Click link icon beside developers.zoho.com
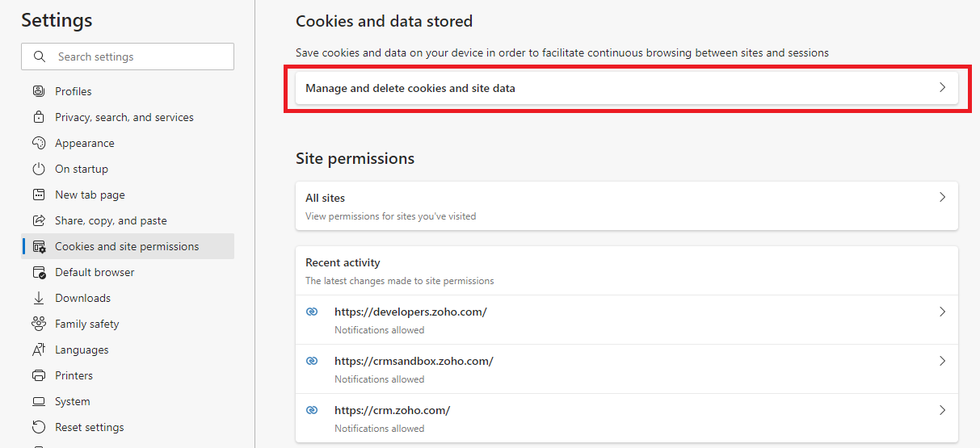The height and width of the screenshot is (448, 980). tap(312, 312)
